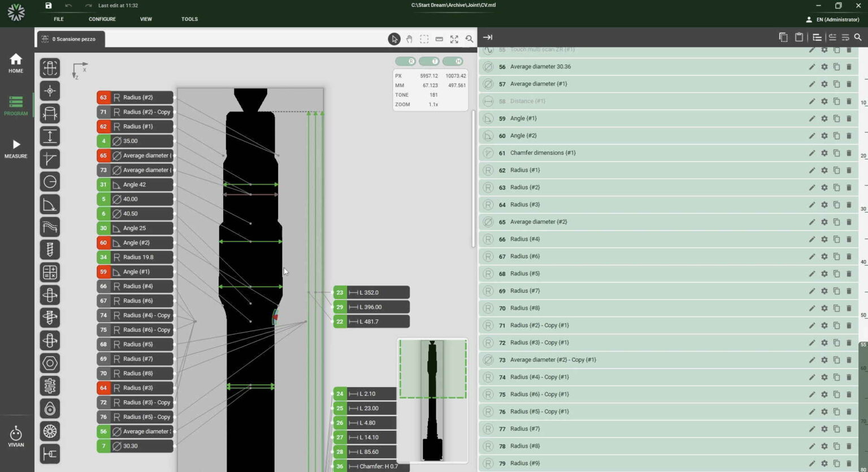The width and height of the screenshot is (868, 472).
Task: Open the CONFIGURE menu
Action: pos(102,19)
